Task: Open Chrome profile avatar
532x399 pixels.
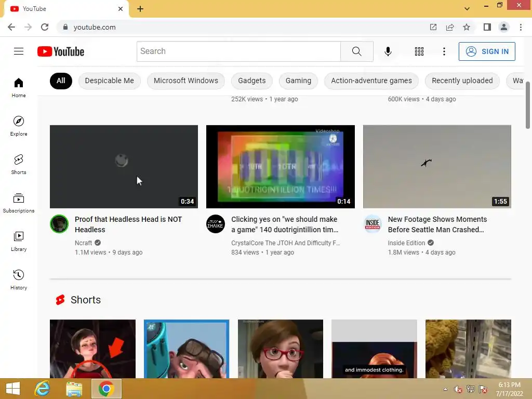Action: pos(504,27)
